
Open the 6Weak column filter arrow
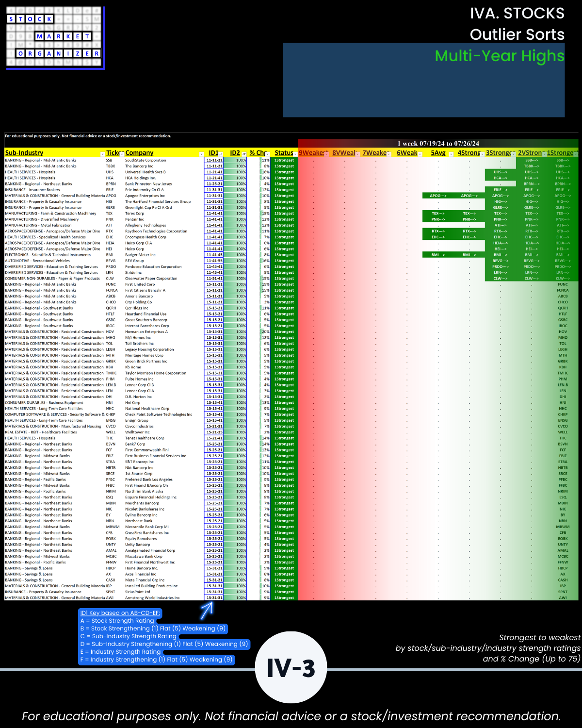point(420,154)
